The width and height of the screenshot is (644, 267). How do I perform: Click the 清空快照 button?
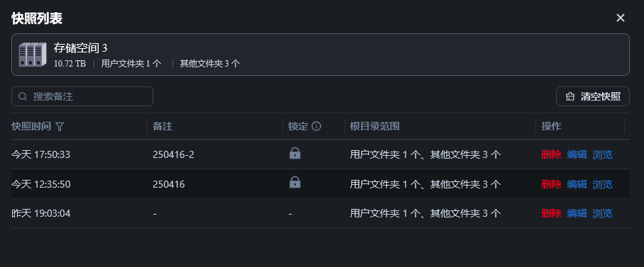point(593,96)
